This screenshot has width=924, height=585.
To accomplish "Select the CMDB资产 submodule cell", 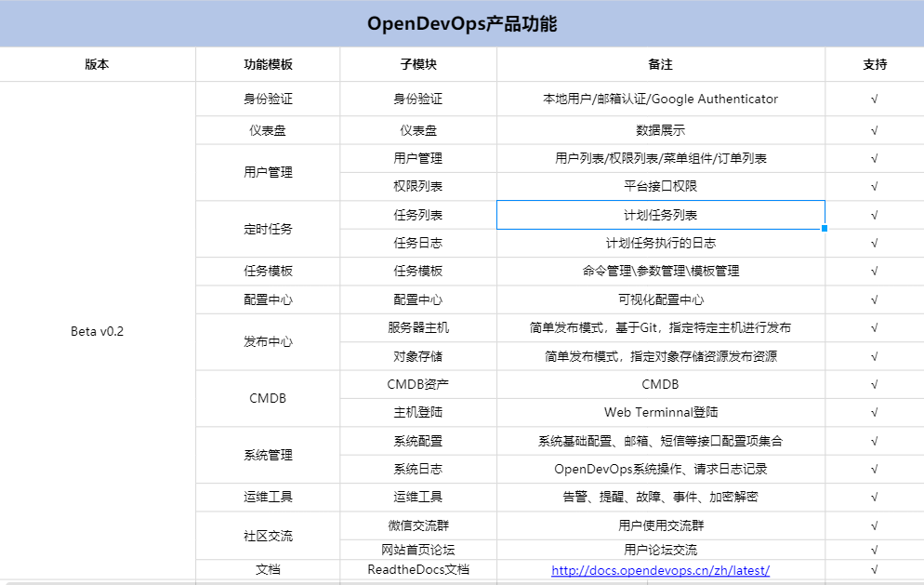I will [x=418, y=384].
